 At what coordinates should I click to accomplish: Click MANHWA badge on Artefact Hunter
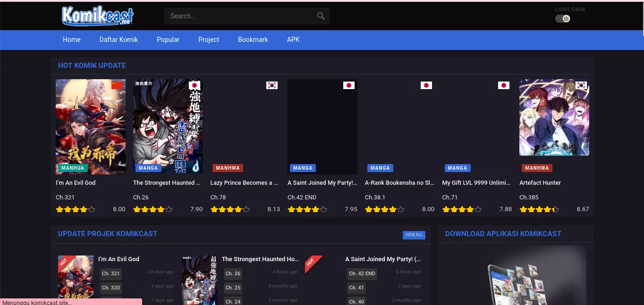[x=537, y=168]
